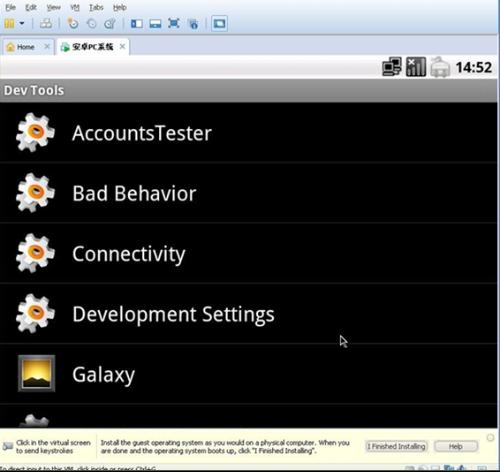Open Development Settings

248,314
